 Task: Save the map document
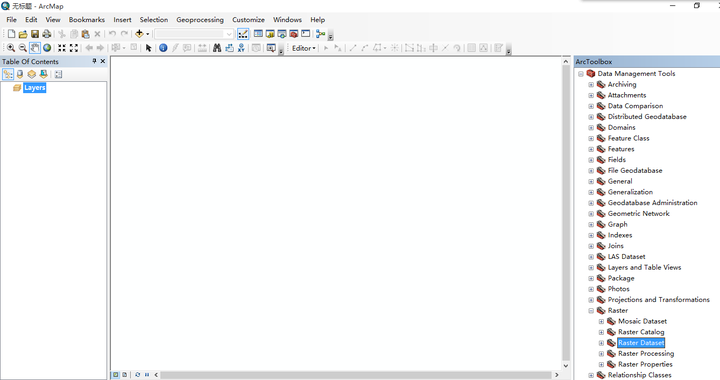(x=35, y=34)
